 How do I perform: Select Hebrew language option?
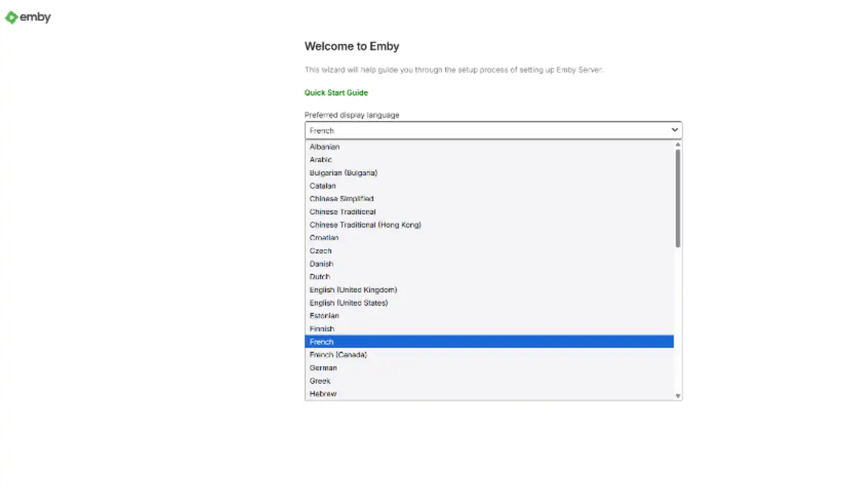489,394
